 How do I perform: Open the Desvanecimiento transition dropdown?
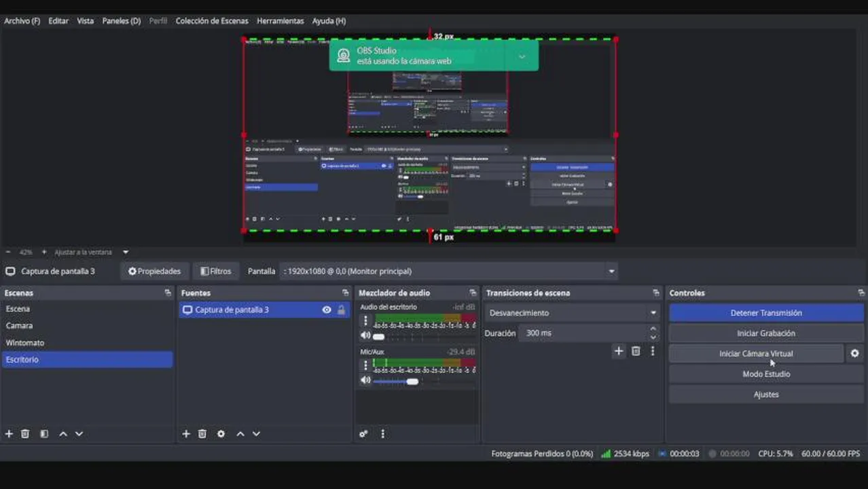coord(573,313)
